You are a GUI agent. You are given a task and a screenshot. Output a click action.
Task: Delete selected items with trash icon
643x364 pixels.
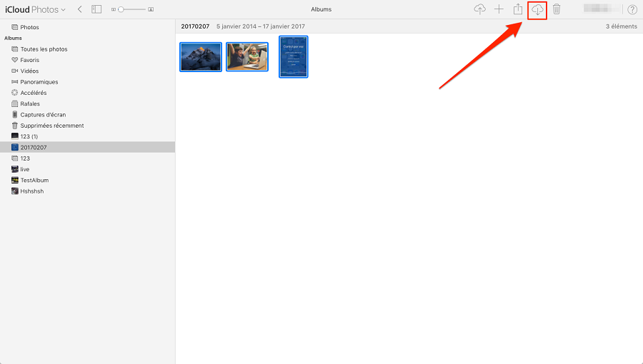tap(557, 9)
